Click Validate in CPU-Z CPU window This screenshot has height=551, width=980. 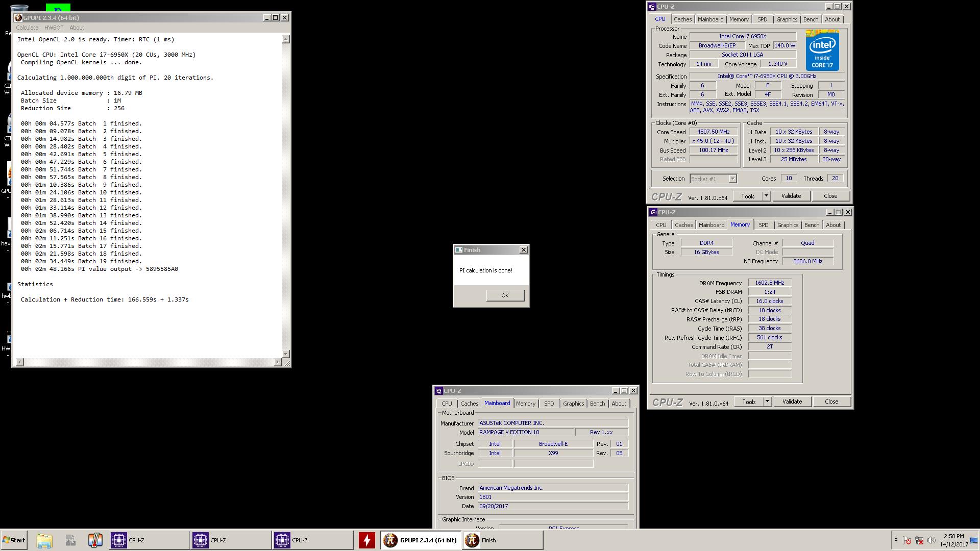pyautogui.click(x=791, y=196)
